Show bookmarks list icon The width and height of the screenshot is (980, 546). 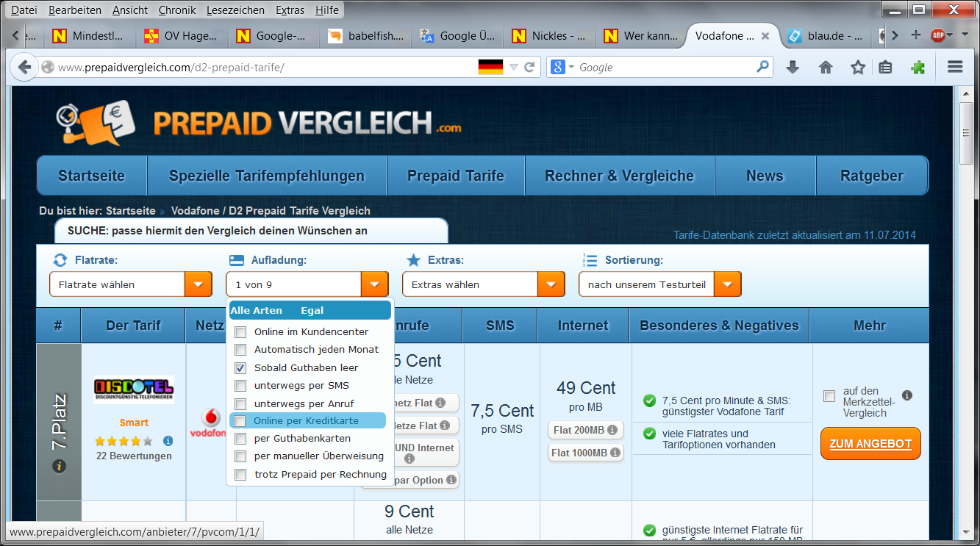[x=886, y=67]
